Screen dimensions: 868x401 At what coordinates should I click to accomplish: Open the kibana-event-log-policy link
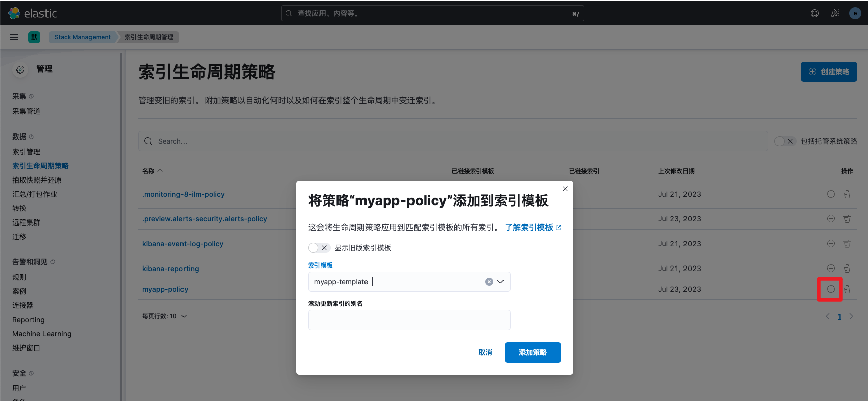point(182,244)
